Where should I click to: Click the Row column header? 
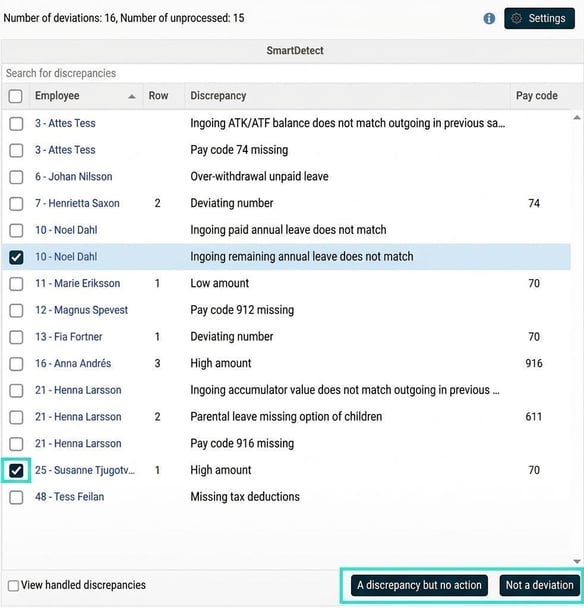[158, 96]
